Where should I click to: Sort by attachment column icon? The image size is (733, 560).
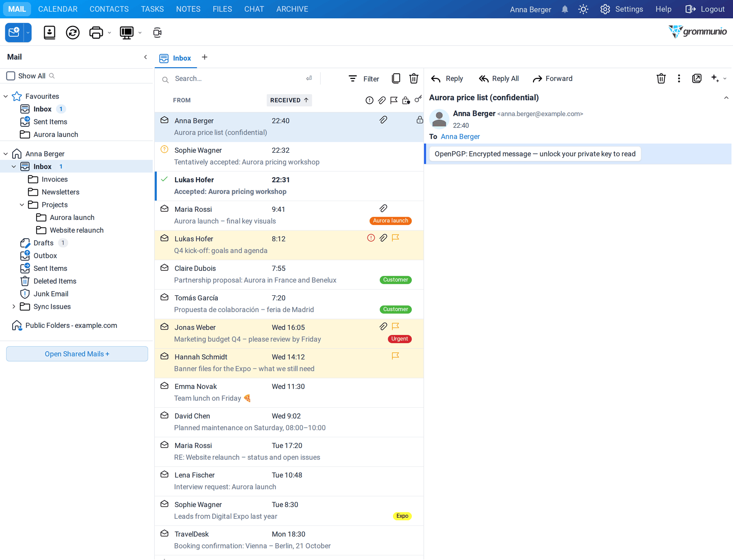(382, 100)
